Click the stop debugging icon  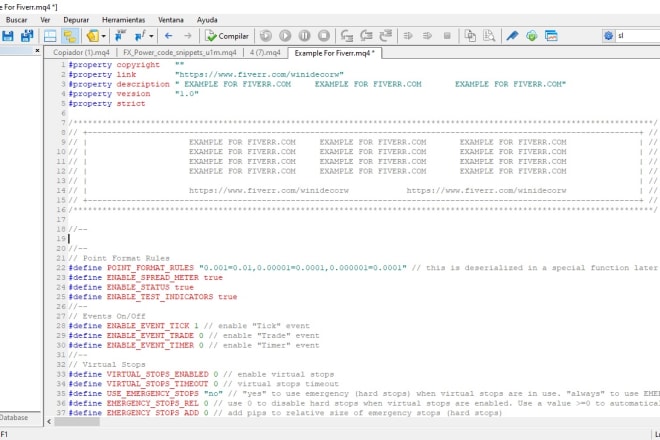pyautogui.click(x=324, y=36)
